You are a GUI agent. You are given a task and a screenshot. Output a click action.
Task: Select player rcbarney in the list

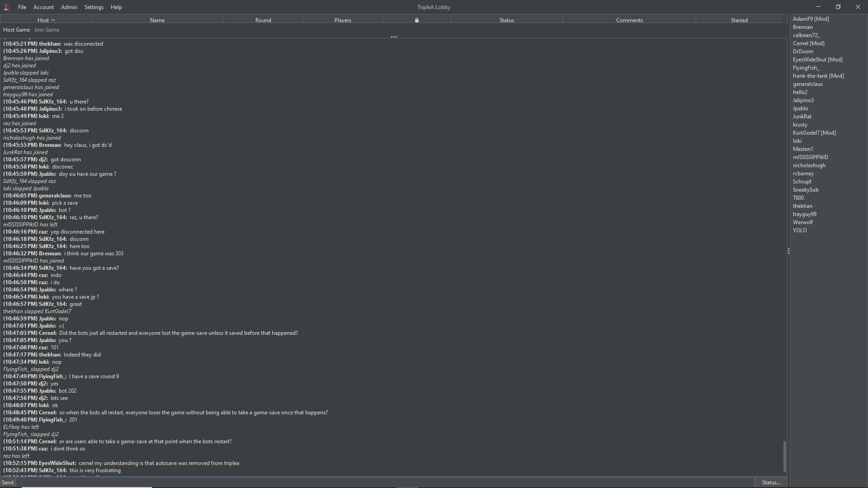click(803, 174)
